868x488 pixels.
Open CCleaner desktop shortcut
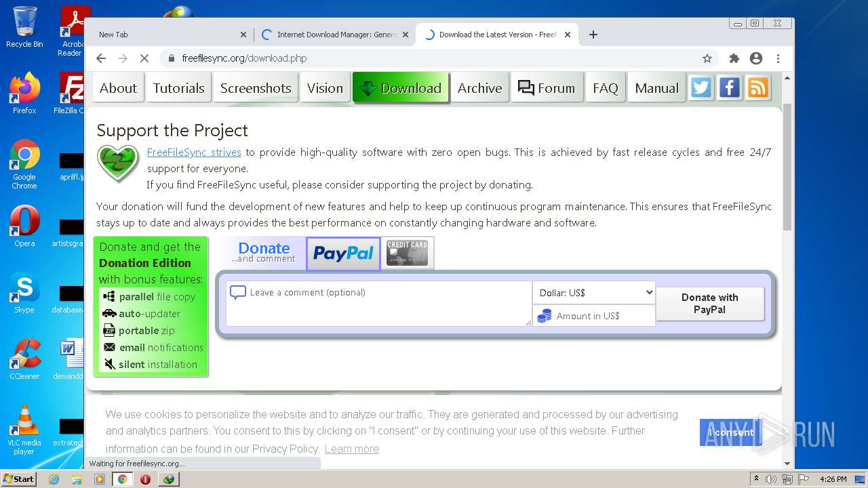click(x=24, y=359)
